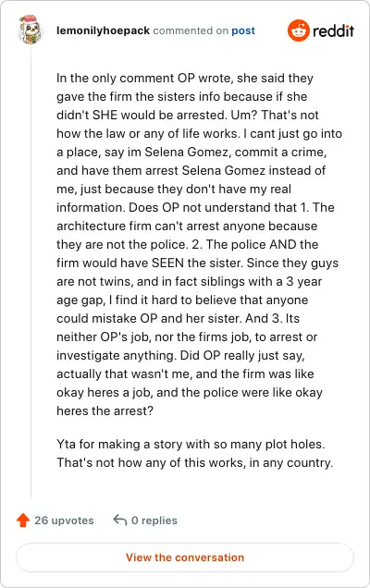Viewport: 370px width, 588px height.
Task: Click the reddit wordmark text
Action: (333, 31)
